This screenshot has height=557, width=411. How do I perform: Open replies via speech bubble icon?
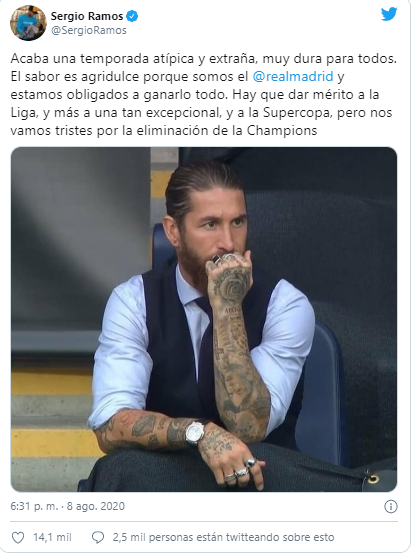(98, 537)
